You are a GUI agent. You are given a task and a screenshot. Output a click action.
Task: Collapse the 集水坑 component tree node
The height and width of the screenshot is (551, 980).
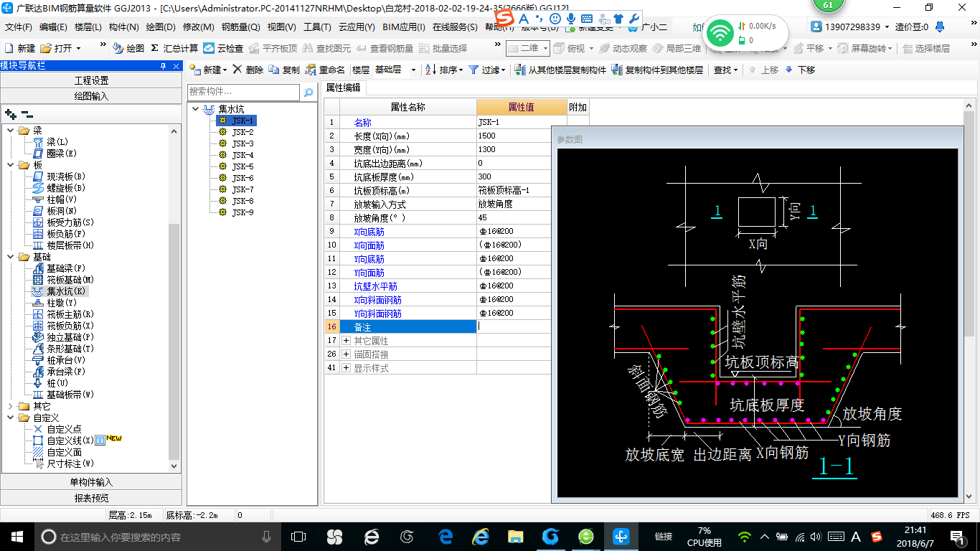coord(196,109)
